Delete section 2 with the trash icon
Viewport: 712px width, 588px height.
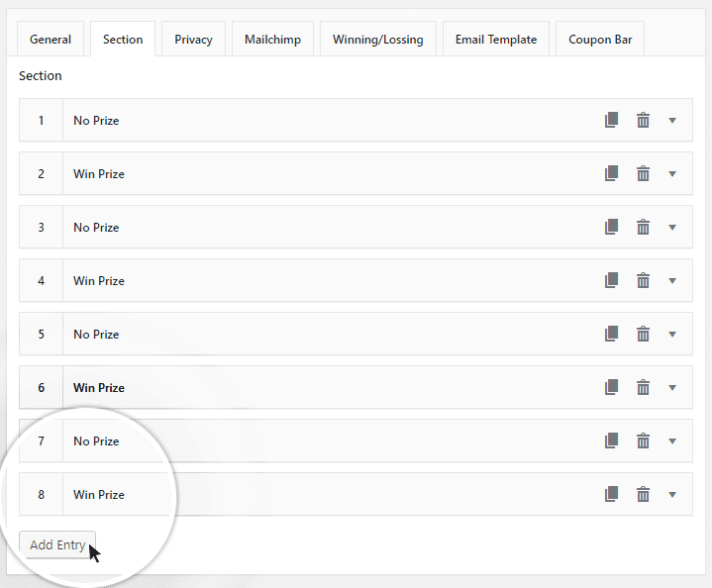pyautogui.click(x=643, y=173)
